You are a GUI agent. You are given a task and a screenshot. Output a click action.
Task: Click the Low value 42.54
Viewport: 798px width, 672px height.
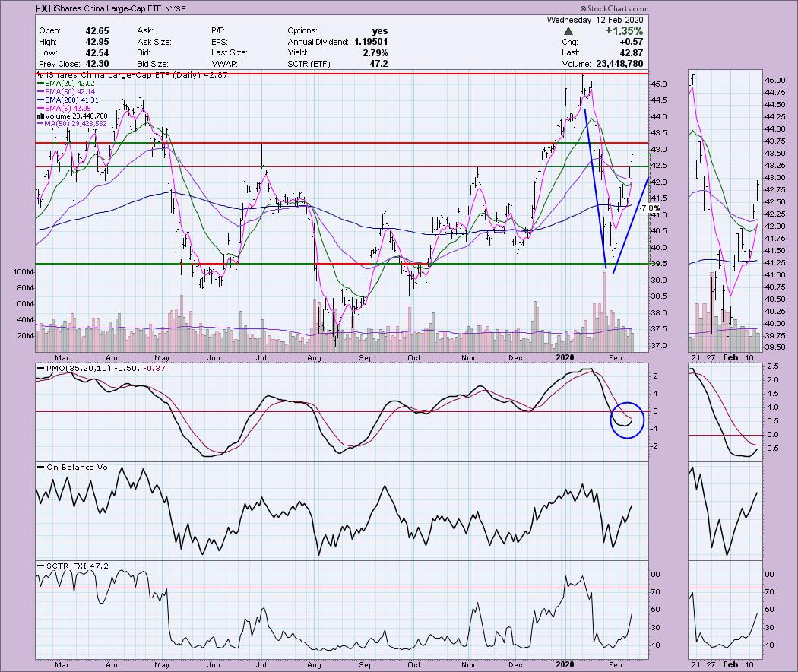coord(97,53)
